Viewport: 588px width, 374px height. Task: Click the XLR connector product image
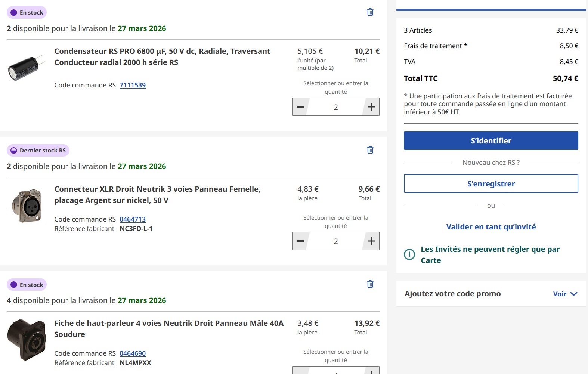26,205
